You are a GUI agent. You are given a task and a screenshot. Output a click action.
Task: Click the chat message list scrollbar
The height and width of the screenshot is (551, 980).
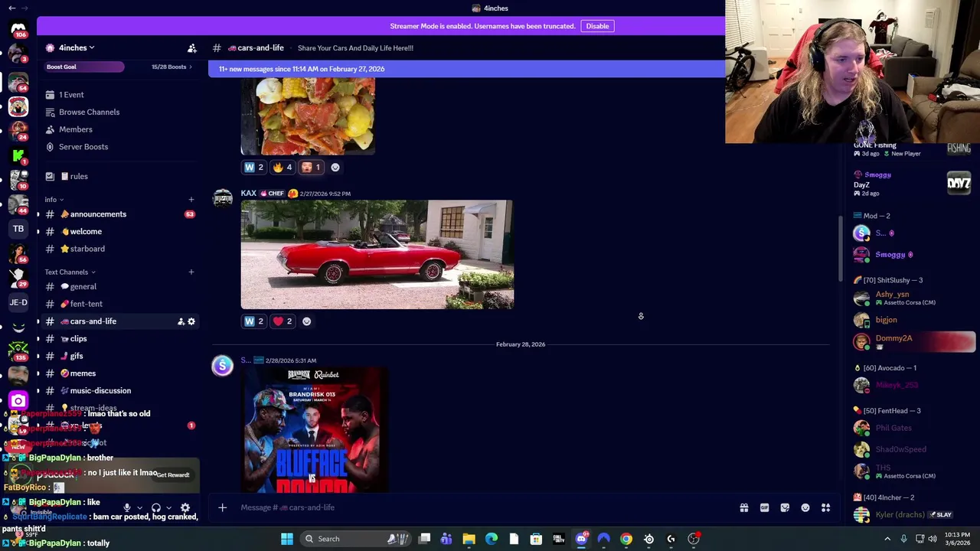(x=840, y=249)
